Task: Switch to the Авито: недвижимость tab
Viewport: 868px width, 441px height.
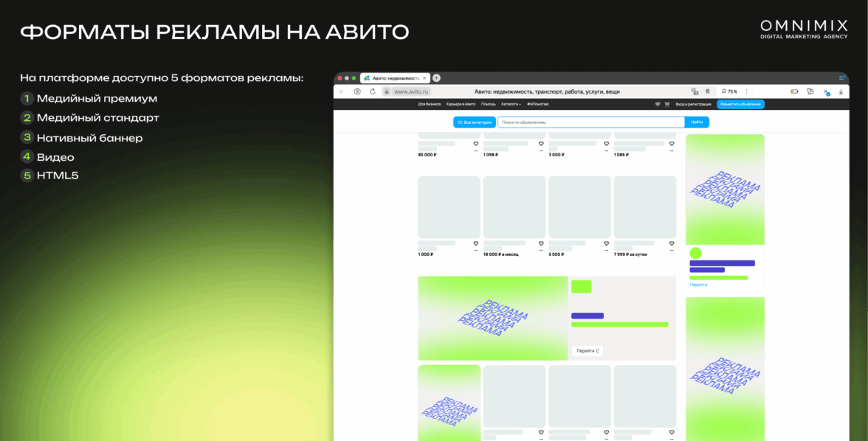Action: pos(395,78)
